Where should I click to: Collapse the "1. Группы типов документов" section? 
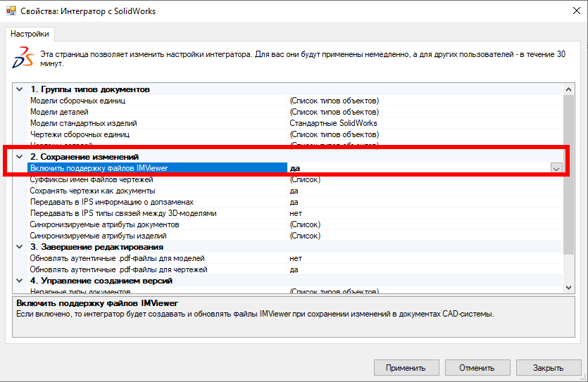[19, 89]
